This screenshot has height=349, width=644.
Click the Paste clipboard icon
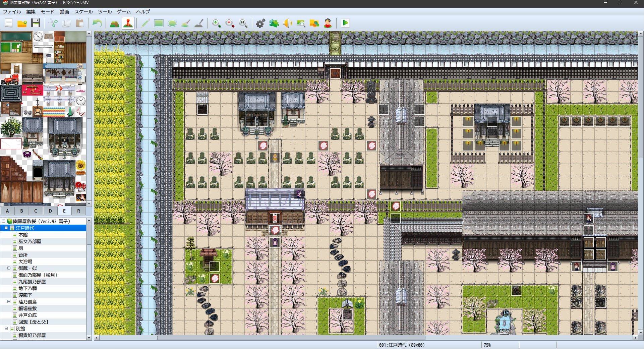(80, 23)
